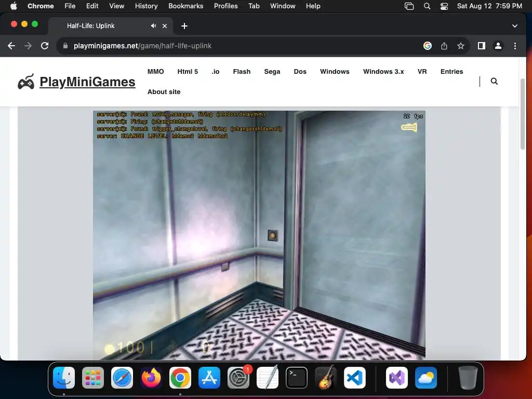Click the PlayMiniGames site title link

pos(87,82)
